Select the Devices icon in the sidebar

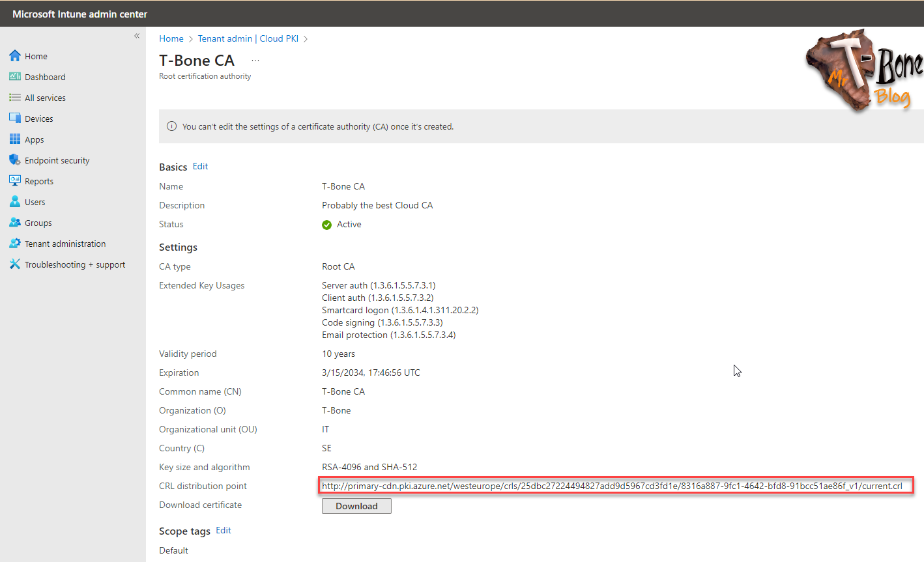tap(14, 118)
